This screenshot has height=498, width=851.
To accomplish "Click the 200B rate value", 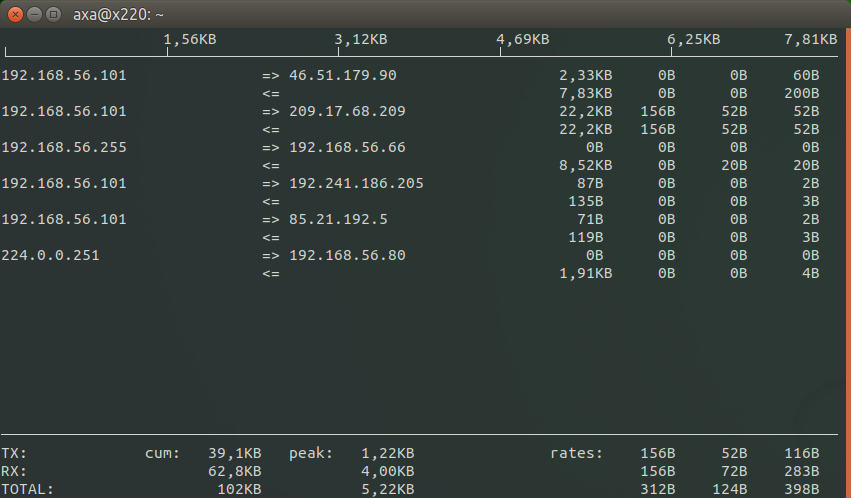I will click(802, 93).
